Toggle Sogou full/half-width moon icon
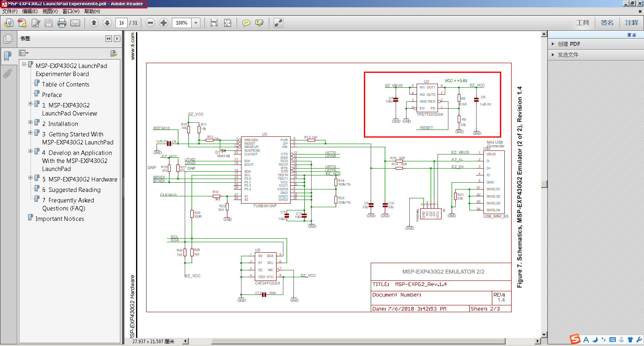The image size is (644, 346). [x=595, y=340]
